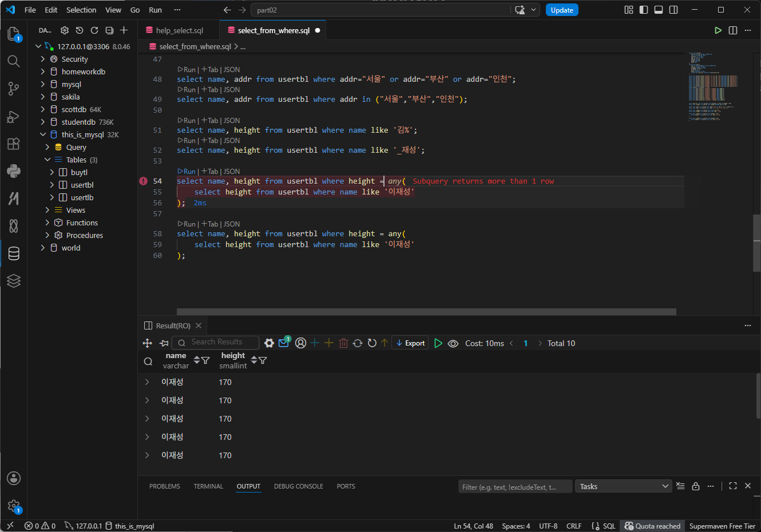Collapse the this_is_mysql database
Viewport: 761px width, 532px height.
[x=43, y=134]
